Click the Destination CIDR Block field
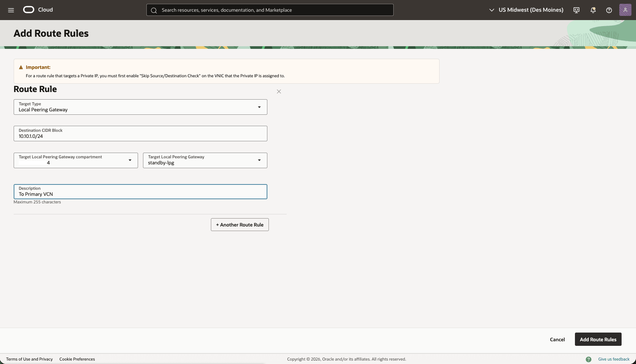The height and width of the screenshot is (364, 636). click(140, 136)
